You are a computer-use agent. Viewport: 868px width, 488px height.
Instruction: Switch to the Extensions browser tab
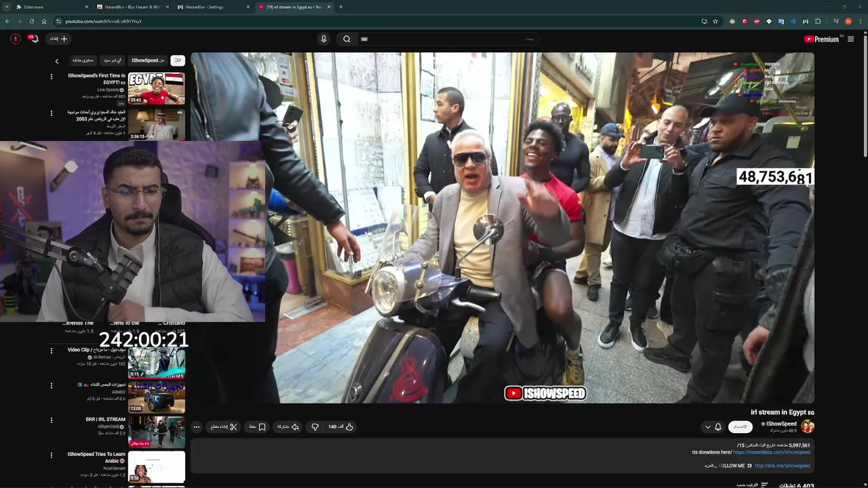click(x=53, y=7)
